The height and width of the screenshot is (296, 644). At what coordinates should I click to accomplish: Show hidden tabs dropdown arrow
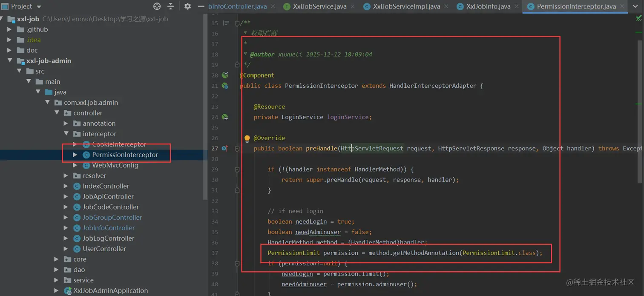point(635,6)
